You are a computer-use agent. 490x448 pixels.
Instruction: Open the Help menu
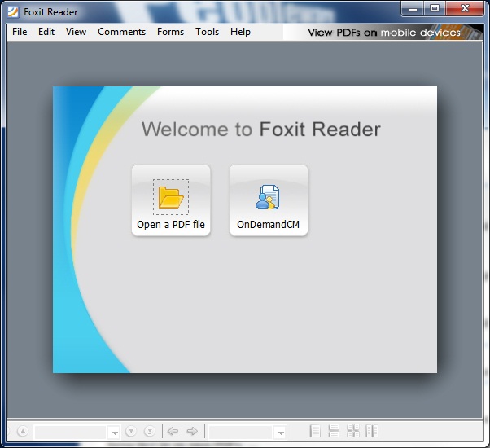(x=240, y=32)
